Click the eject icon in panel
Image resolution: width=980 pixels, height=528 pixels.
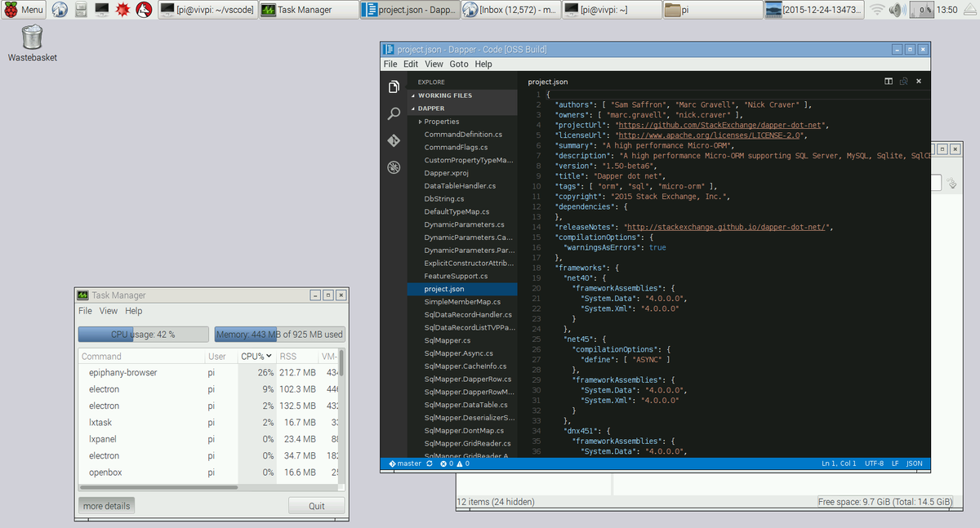coord(969,10)
